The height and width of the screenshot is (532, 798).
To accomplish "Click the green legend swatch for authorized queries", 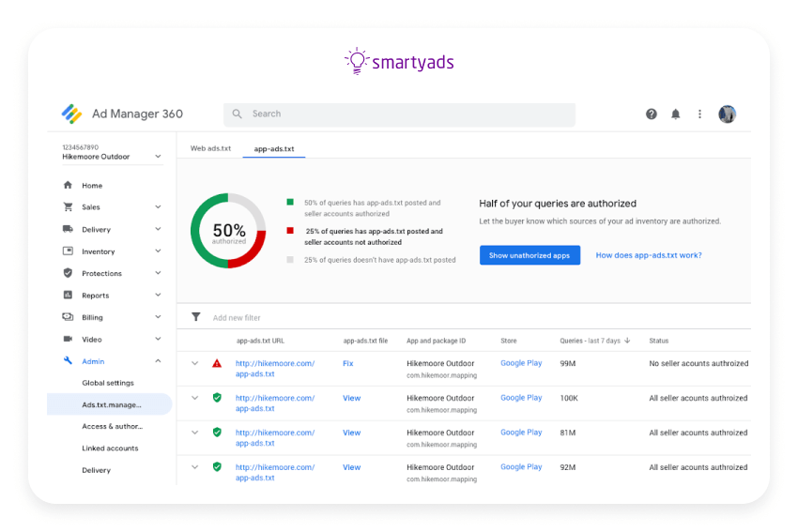I will (290, 203).
